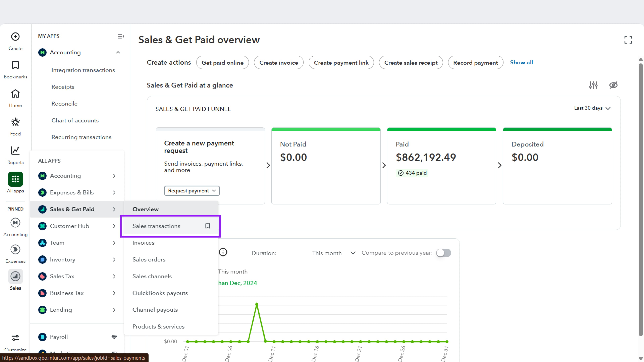The image size is (644, 362).
Task: Enter full screen with expand icon
Action: coord(628,40)
